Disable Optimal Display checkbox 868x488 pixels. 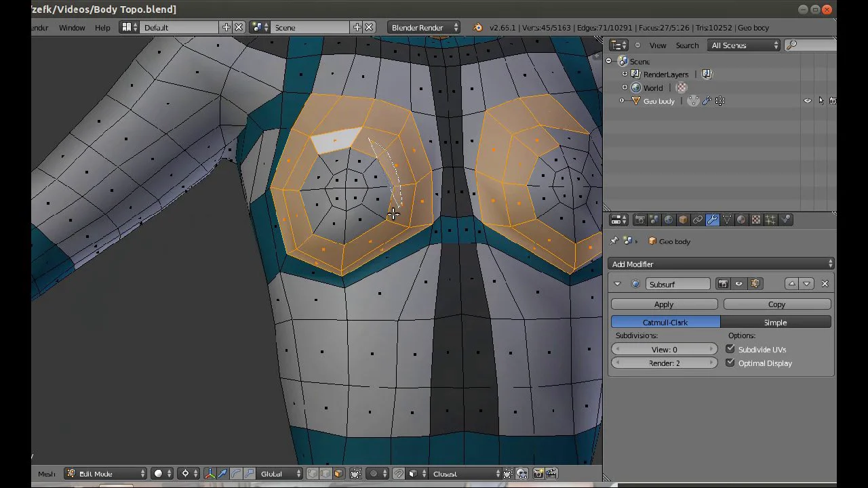730,363
